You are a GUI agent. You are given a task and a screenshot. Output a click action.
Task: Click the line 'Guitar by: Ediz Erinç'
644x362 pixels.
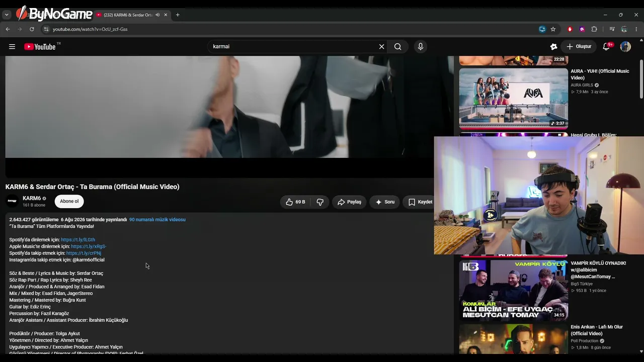[x=30, y=307]
